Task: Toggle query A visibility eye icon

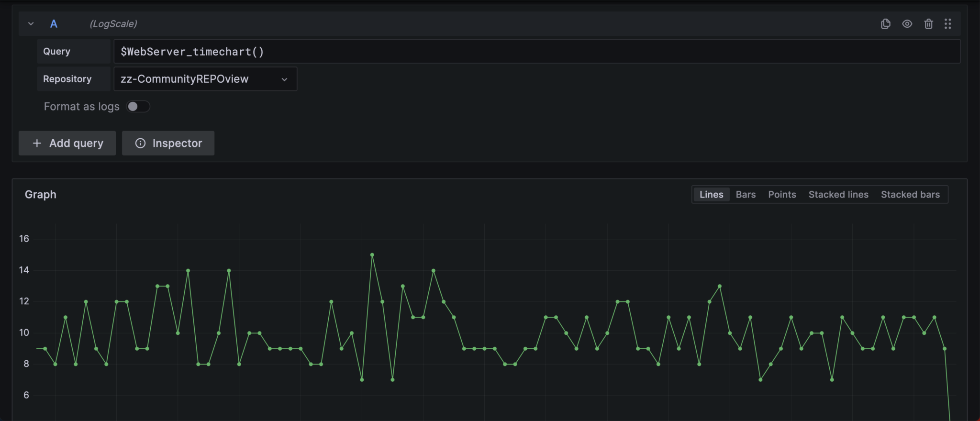Action: coord(907,24)
